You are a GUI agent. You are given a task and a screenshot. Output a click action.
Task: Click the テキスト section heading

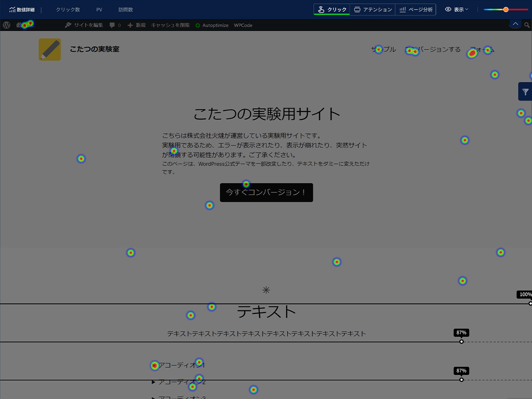click(266, 311)
